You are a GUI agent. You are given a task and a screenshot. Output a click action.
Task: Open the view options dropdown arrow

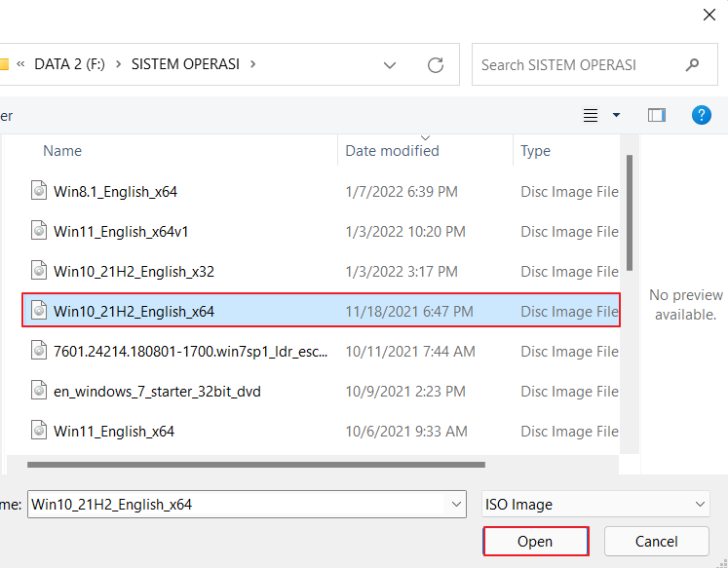(616, 115)
